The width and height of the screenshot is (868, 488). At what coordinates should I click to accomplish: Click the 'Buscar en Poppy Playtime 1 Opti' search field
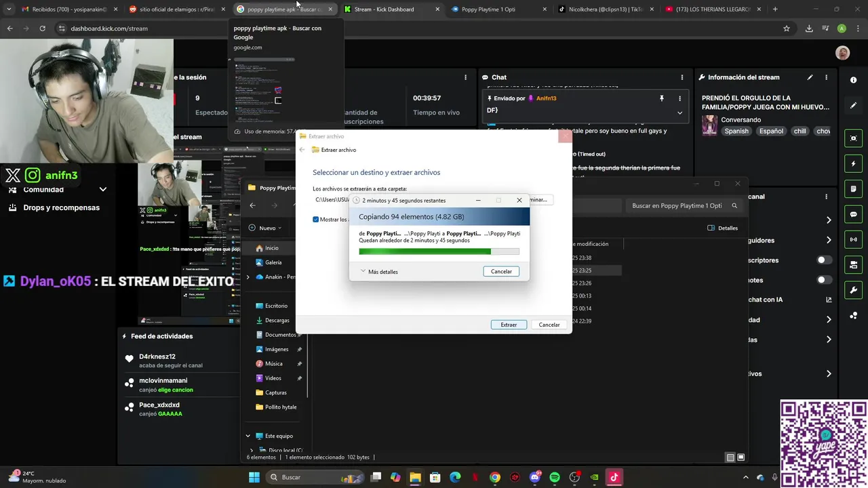684,205
